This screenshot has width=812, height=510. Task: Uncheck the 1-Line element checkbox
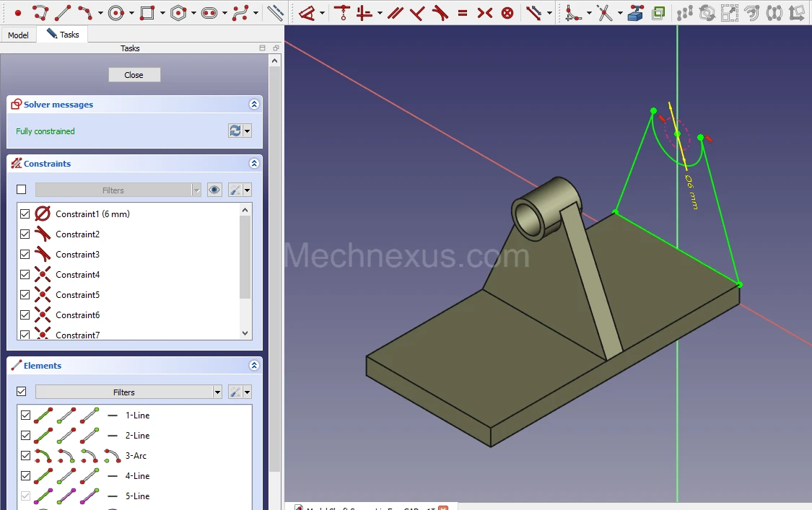click(25, 416)
